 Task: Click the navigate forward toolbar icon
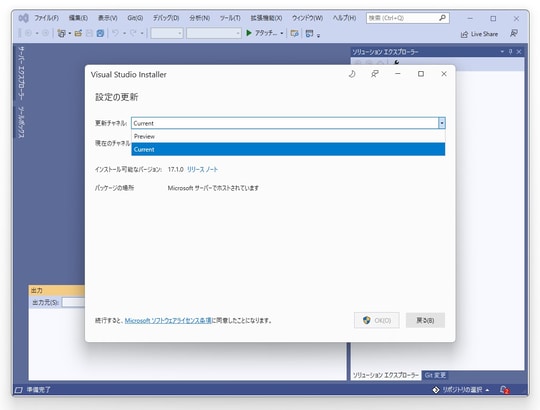click(45, 33)
